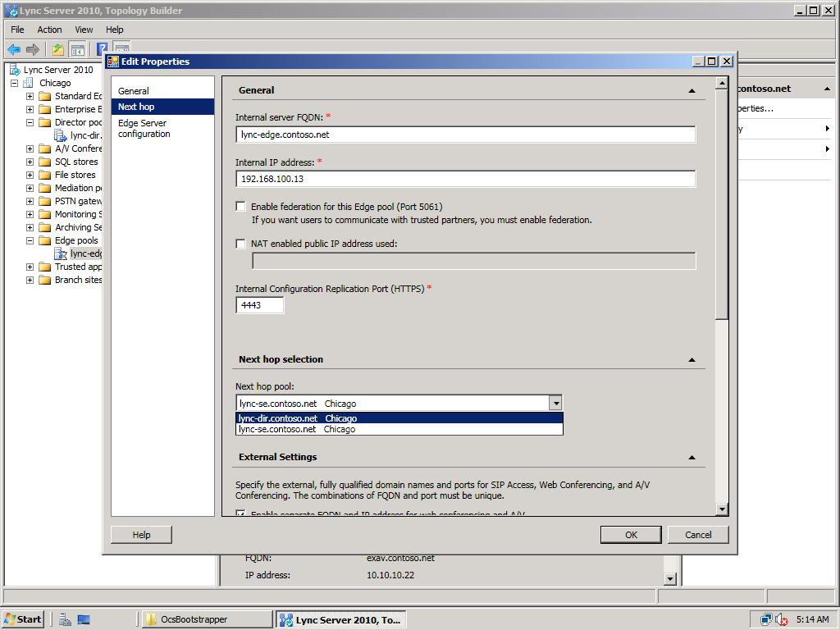Screen dimensions: 840x630
Task: Click the Cancel button
Action: pos(698,535)
